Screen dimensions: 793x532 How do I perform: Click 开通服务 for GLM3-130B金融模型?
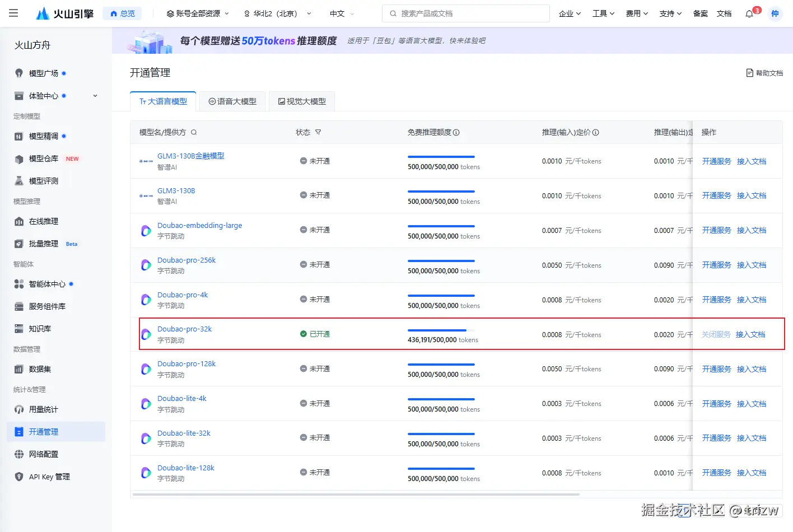pos(717,161)
